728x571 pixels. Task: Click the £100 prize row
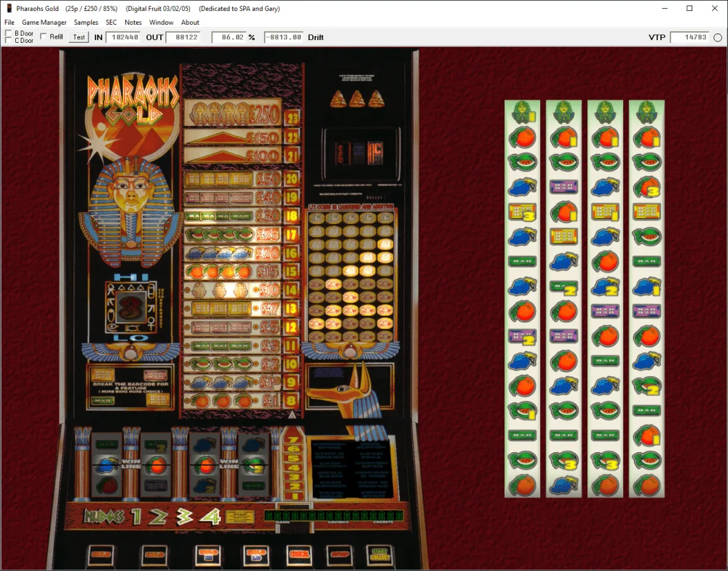point(233,155)
